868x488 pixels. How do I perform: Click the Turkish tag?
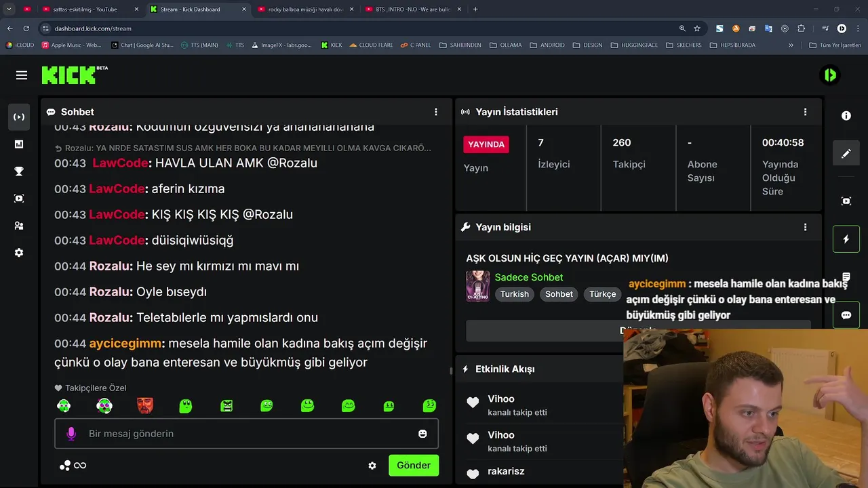click(x=515, y=294)
